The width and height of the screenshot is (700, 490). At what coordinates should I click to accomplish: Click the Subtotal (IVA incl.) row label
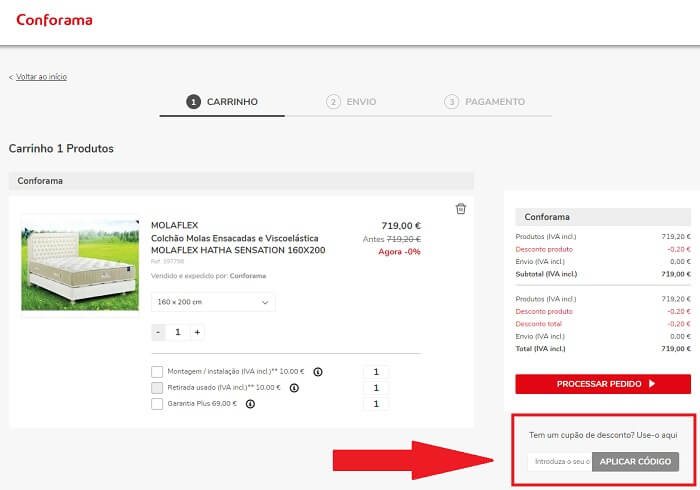(546, 274)
